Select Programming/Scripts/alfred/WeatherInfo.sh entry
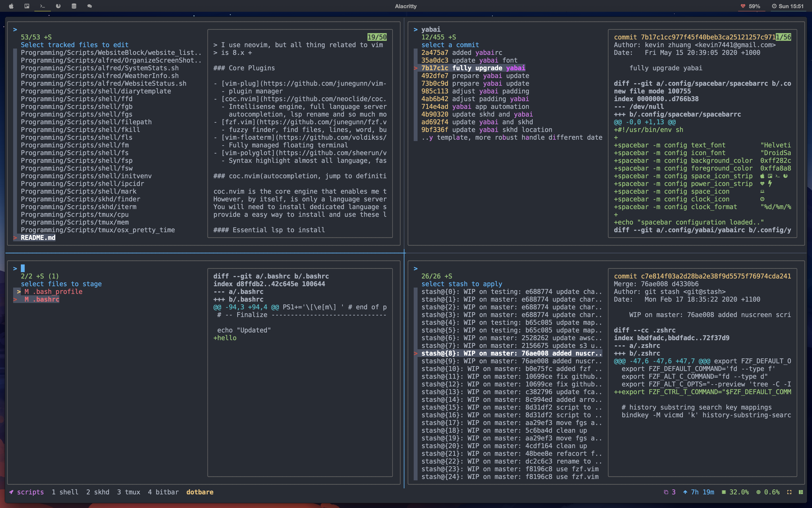This screenshot has height=508, width=812. 100,76
